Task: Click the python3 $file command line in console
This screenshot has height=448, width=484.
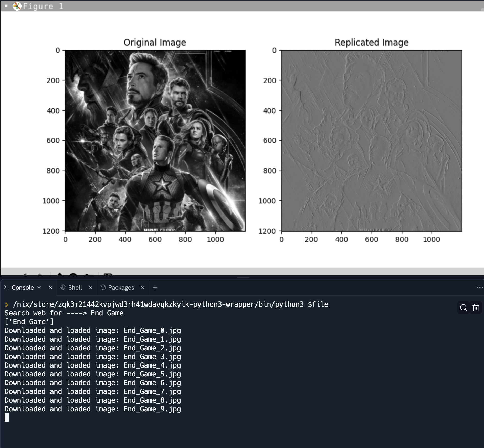Action: (171, 304)
